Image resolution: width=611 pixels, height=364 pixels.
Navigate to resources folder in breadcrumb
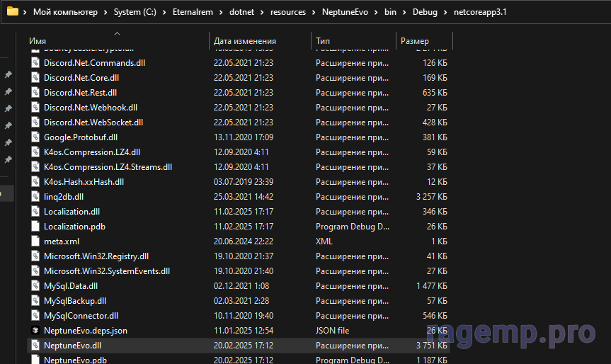(289, 13)
